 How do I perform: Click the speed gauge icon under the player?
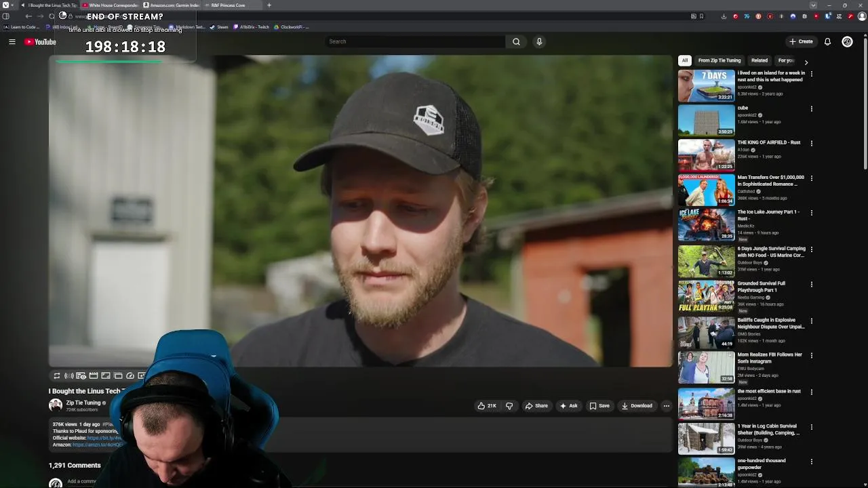point(130,375)
